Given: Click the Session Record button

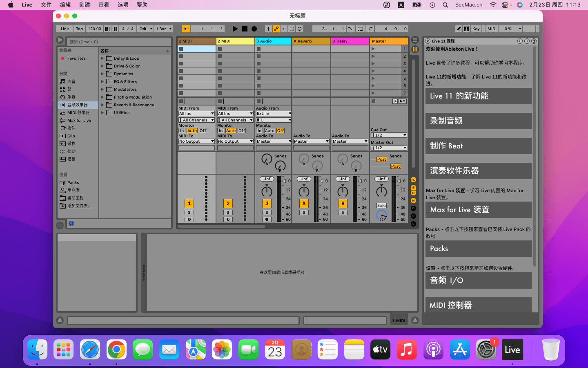Looking at the screenshot, I should pos(300,29).
